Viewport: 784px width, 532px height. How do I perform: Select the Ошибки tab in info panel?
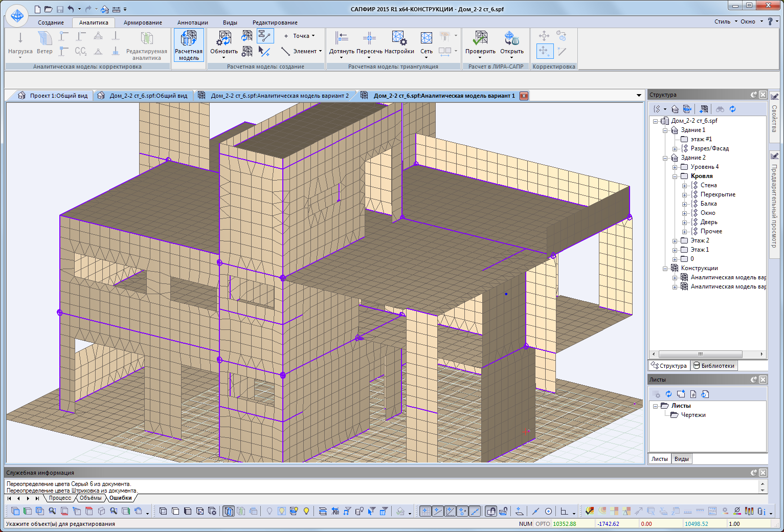[121, 498]
